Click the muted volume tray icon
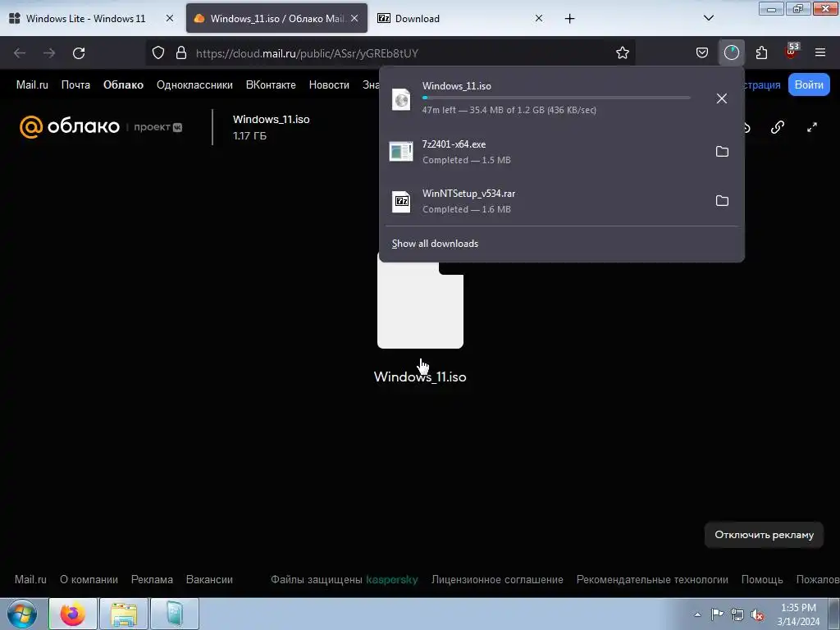Screen dimensions: 840x630 point(757,614)
